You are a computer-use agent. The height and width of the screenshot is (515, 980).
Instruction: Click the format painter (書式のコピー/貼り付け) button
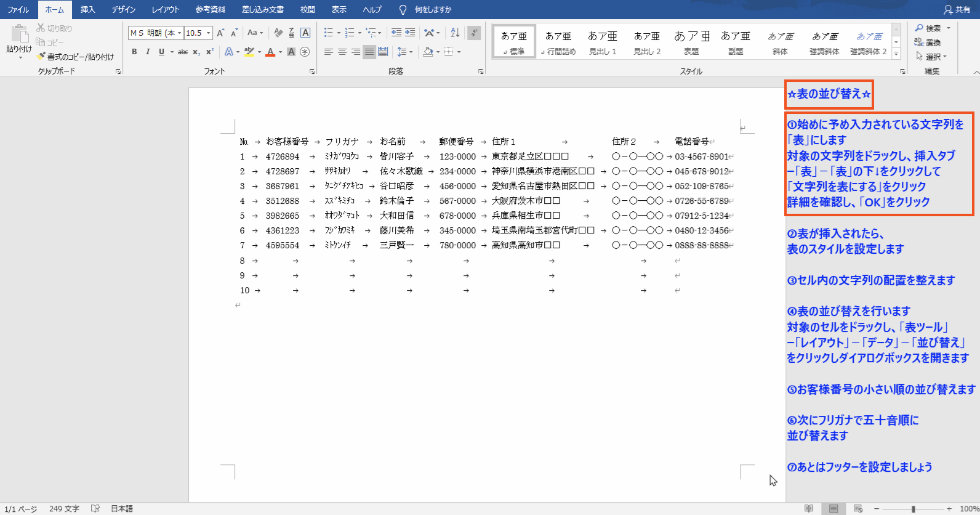[x=75, y=57]
